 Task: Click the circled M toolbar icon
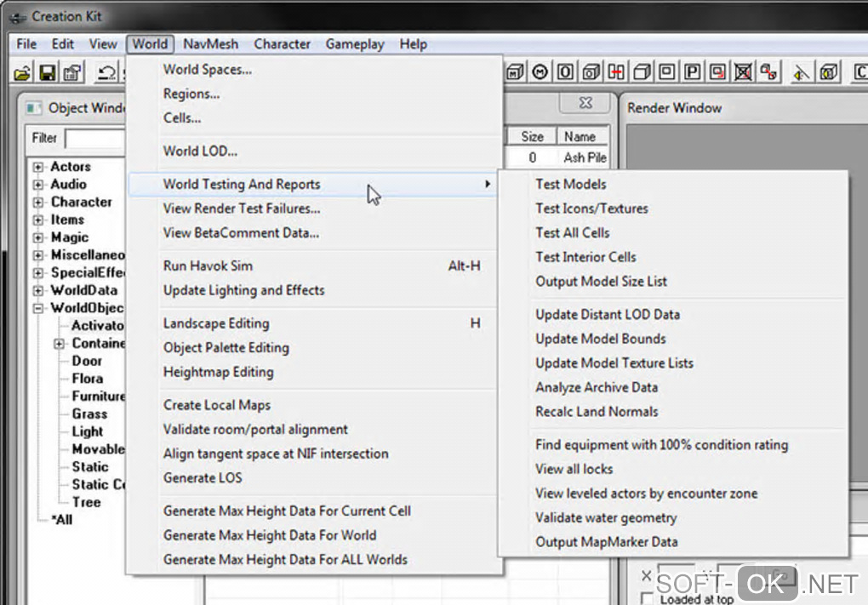tap(540, 72)
